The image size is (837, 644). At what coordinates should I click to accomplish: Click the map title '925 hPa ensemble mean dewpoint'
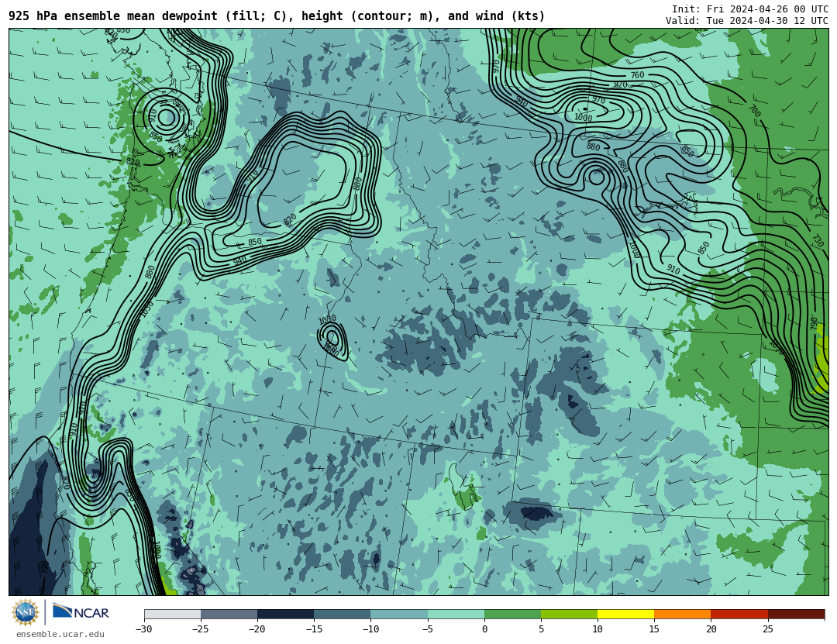[113, 16]
